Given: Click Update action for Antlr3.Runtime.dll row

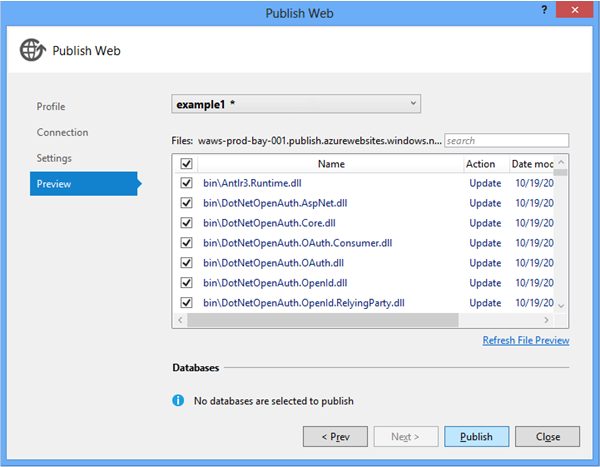Looking at the screenshot, I should (x=485, y=183).
